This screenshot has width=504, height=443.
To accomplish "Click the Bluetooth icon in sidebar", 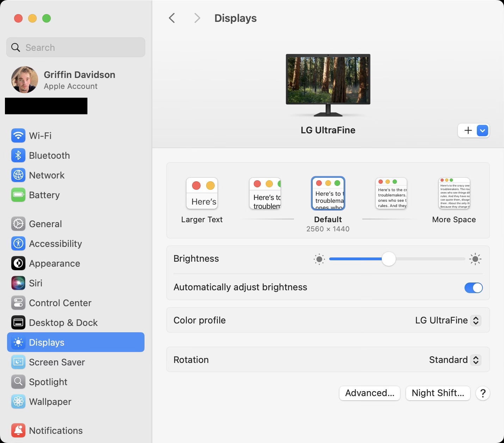I will click(18, 156).
